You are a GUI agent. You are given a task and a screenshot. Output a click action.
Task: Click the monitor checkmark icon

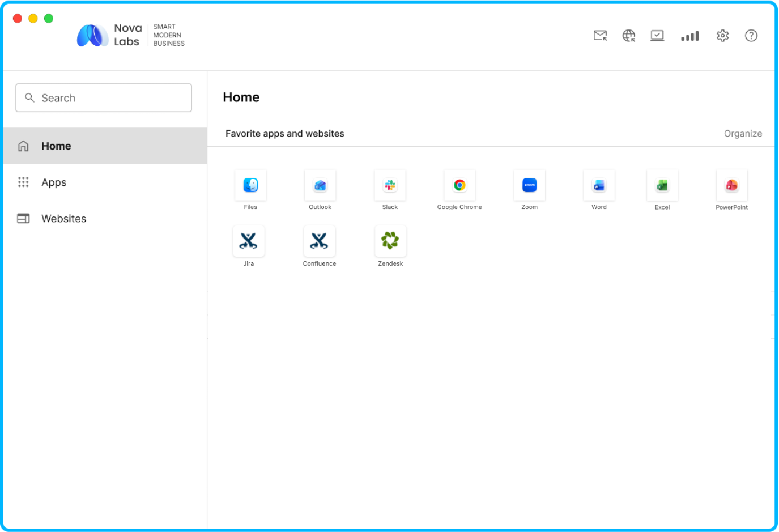657,36
